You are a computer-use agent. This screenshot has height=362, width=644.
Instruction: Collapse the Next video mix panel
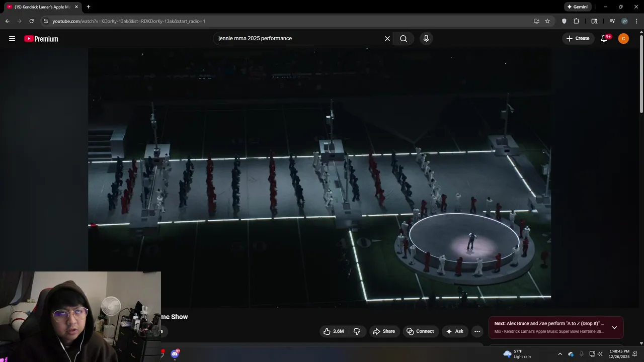click(x=614, y=327)
